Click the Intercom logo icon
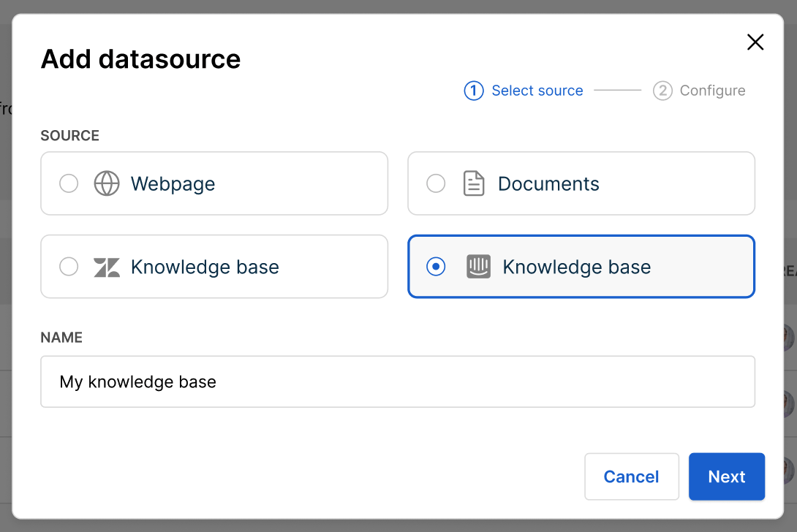This screenshot has width=797, height=532. tap(478, 267)
